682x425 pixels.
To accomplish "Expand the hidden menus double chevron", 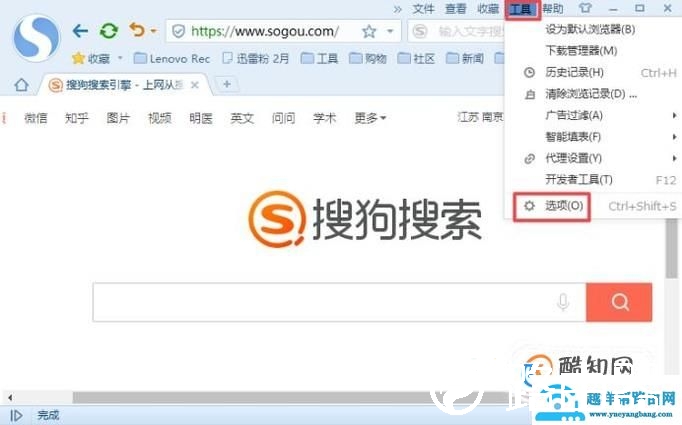I will tap(397, 9).
